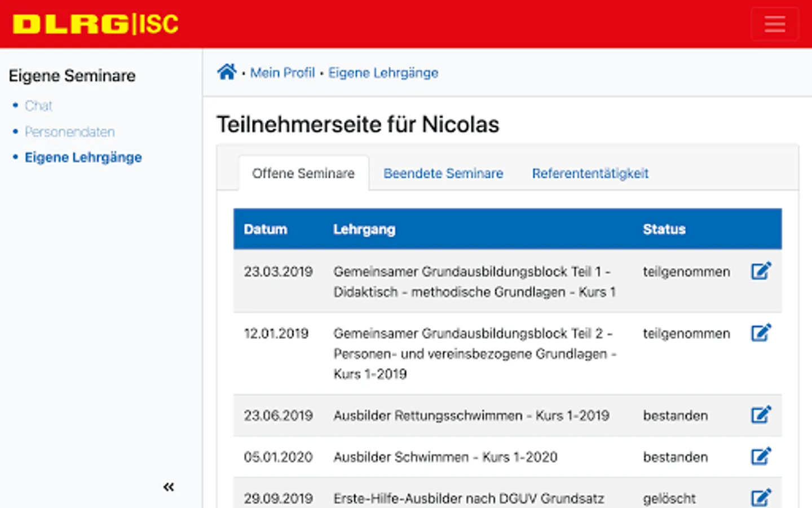812x508 pixels.
Task: Click the Lehrgang column header
Action: coord(364,229)
